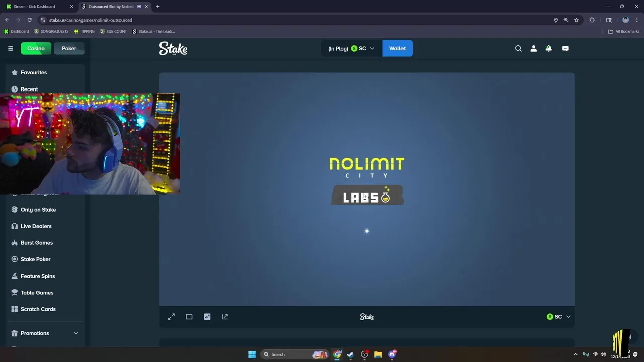Click the Stake logo in header
644x362 pixels.
tap(173, 48)
